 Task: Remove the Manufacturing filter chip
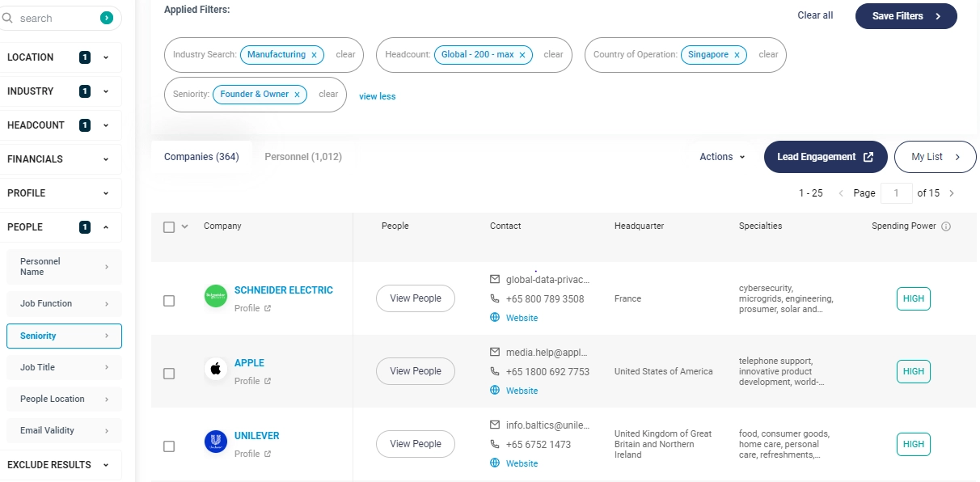point(314,55)
